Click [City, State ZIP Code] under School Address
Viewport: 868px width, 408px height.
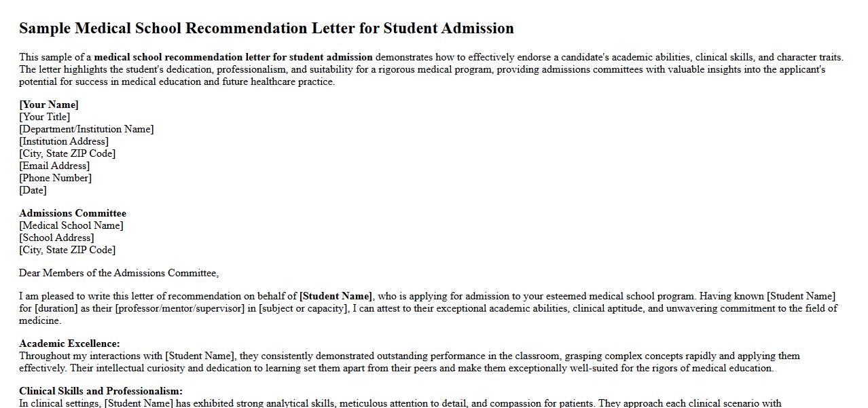click(67, 250)
